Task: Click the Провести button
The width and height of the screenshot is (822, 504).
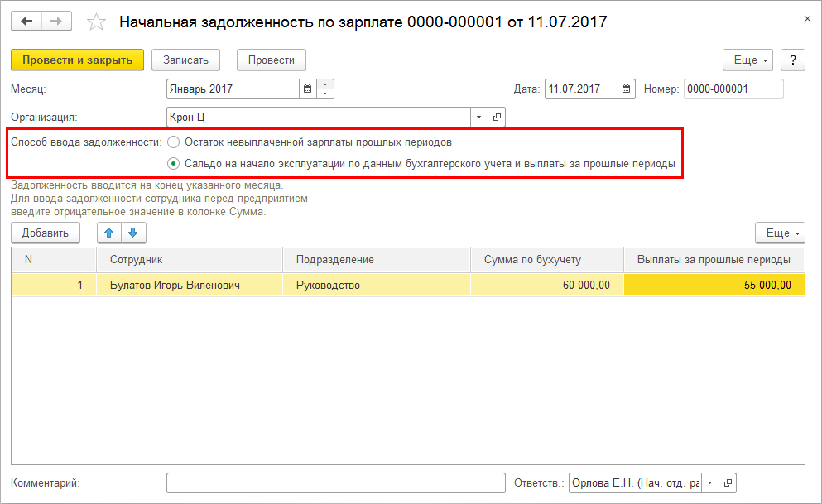Action: [x=271, y=60]
